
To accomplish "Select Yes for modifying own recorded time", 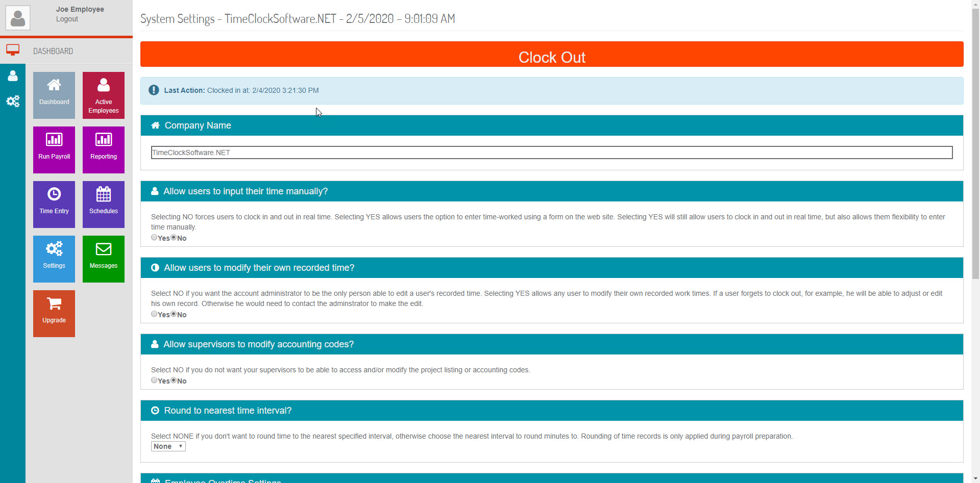I will coord(154,314).
